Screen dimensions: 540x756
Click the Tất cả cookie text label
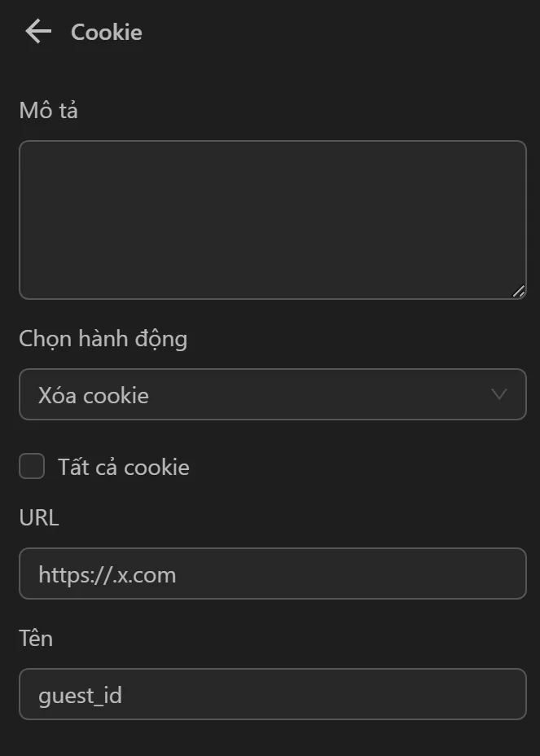[x=123, y=466]
